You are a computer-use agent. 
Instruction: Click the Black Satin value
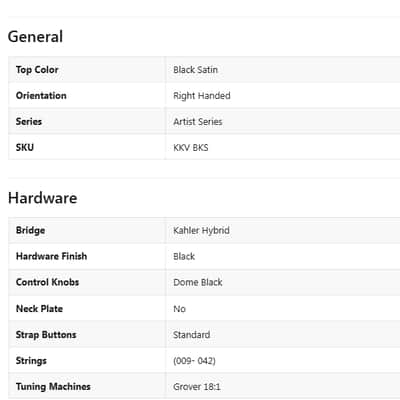[195, 70]
